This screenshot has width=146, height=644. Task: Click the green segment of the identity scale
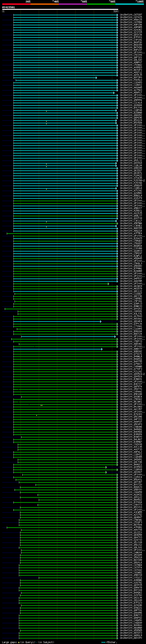tap(101, 4)
